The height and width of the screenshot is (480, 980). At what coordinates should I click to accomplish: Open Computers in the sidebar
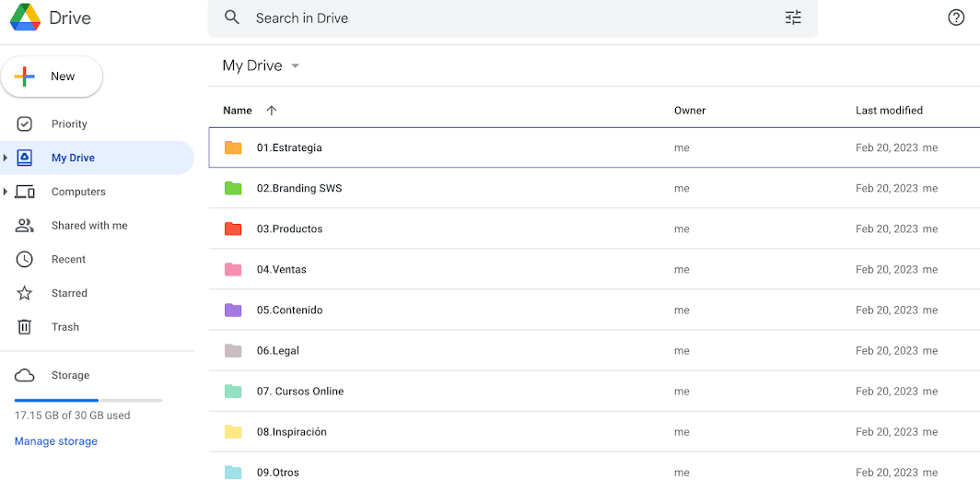pyautogui.click(x=79, y=192)
